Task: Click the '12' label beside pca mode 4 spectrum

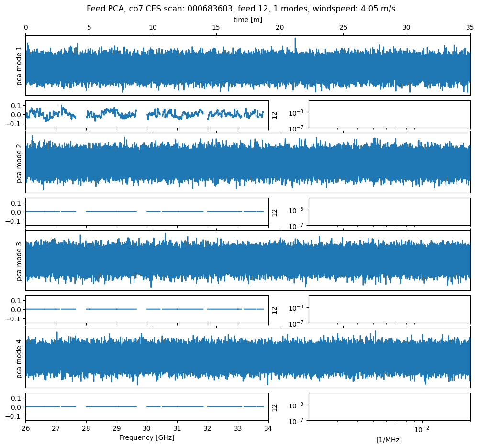Action: point(275,407)
